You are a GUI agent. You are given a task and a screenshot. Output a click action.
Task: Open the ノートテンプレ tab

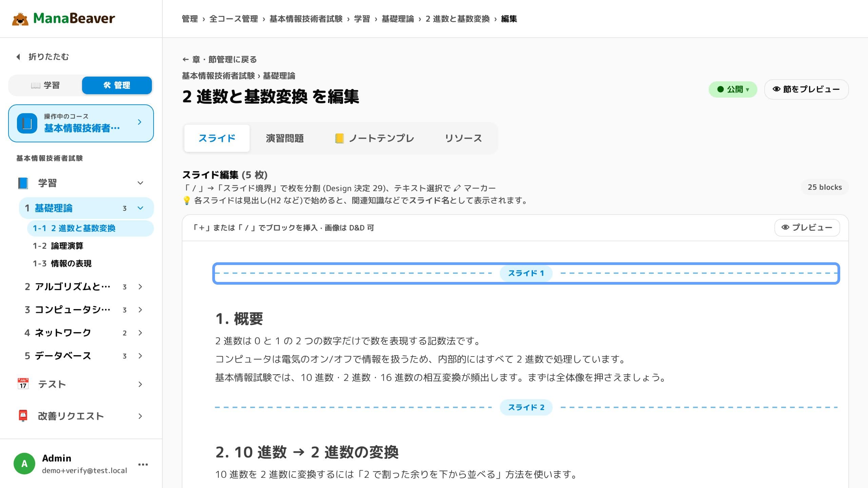pyautogui.click(x=374, y=138)
